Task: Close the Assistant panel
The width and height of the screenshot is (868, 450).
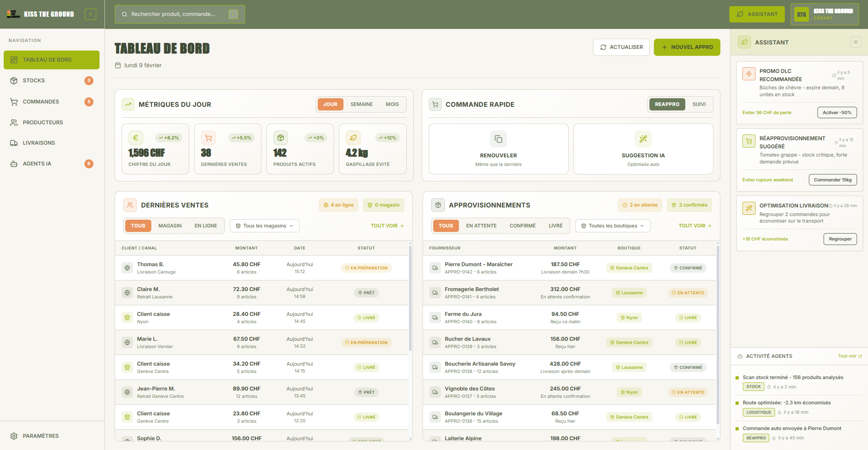Action: point(856,42)
